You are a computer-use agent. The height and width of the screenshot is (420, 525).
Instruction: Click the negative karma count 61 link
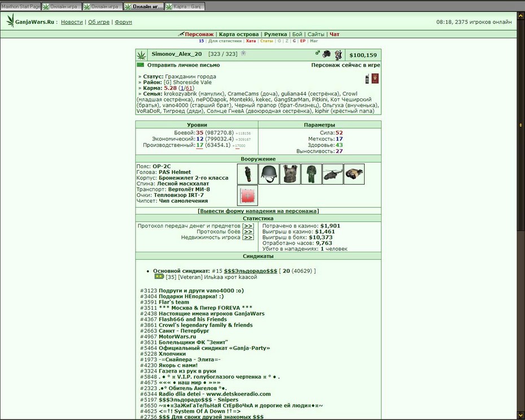pos(189,88)
